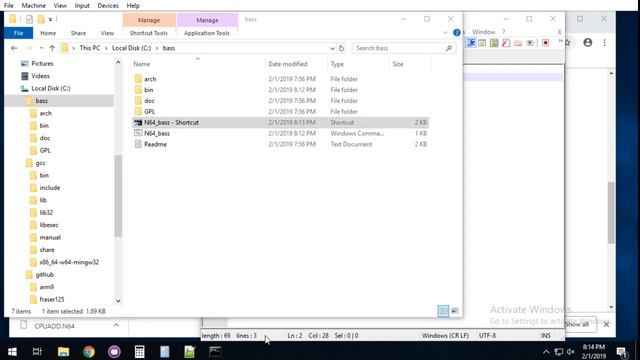
Task: Select x86_64-w64-mingw32 folder in tree
Action: [x=69, y=262]
